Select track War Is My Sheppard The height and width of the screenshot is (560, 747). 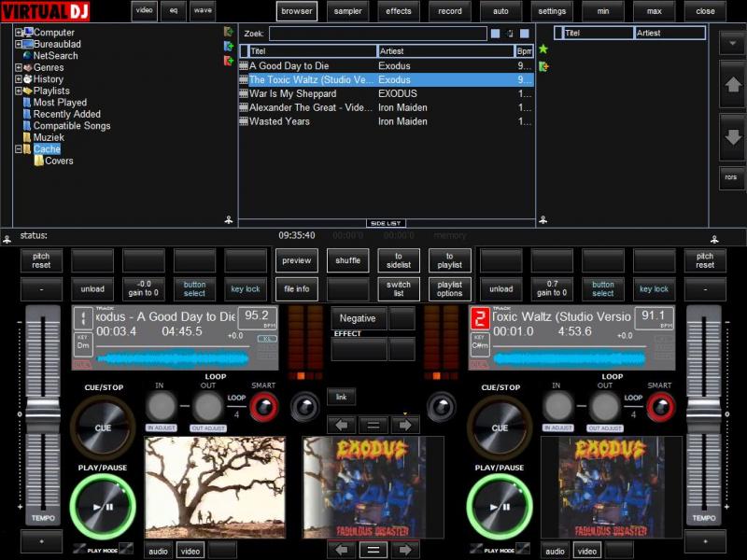point(386,94)
